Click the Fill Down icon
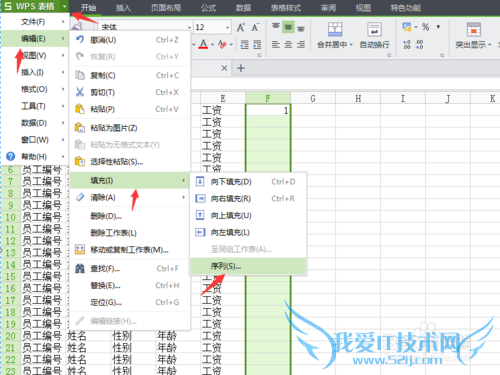 coord(200,181)
